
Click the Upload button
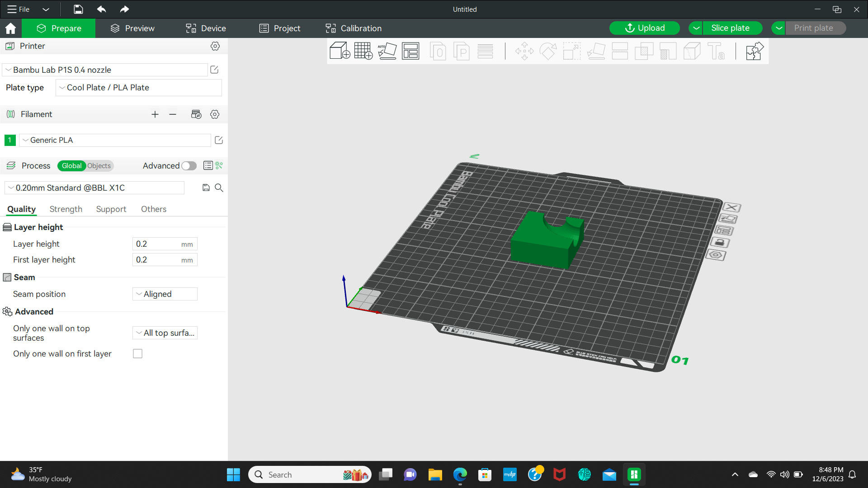pyautogui.click(x=645, y=28)
